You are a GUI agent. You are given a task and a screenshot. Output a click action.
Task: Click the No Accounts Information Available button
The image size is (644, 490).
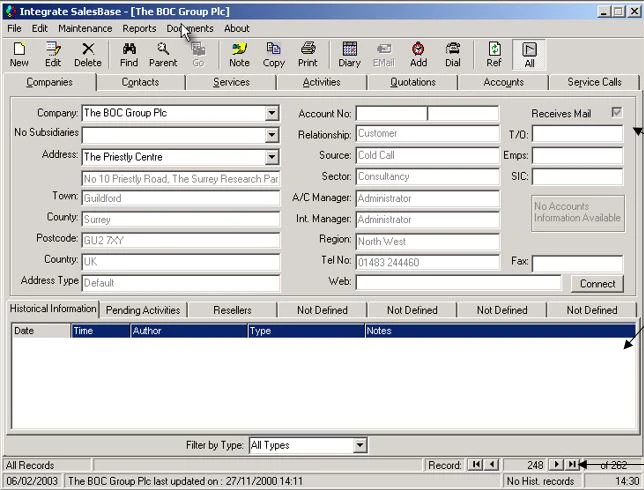(577, 213)
